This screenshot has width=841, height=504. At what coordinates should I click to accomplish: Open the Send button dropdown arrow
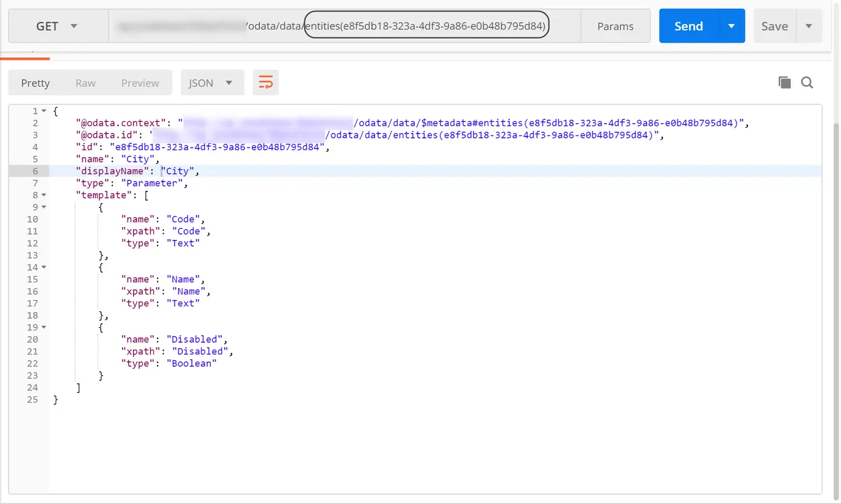(x=731, y=26)
